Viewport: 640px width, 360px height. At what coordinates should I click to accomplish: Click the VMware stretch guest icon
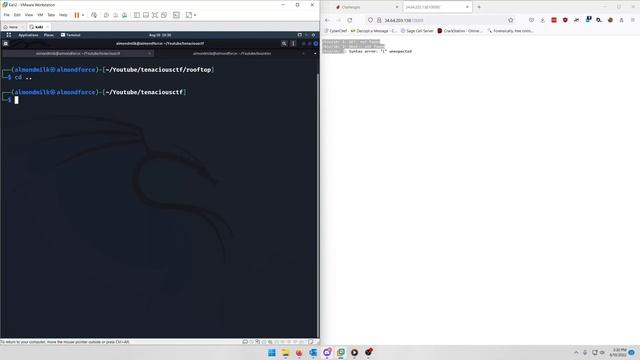189,15
